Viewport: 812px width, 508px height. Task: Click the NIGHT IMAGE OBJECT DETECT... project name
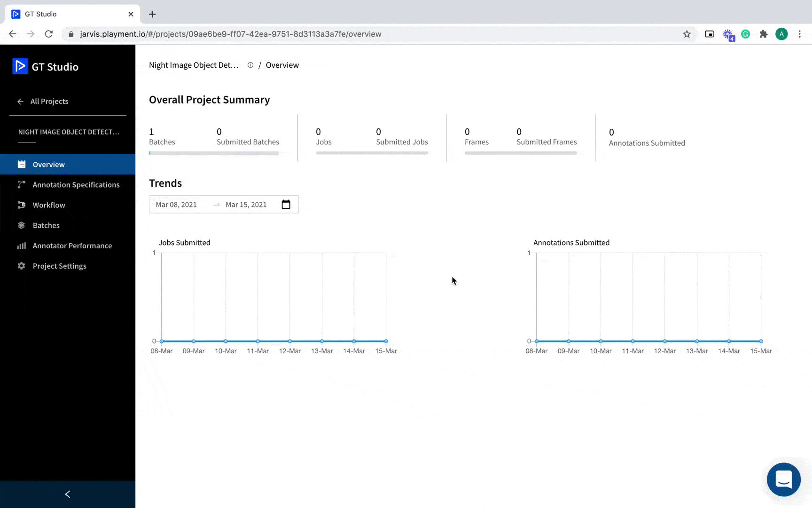(x=69, y=132)
